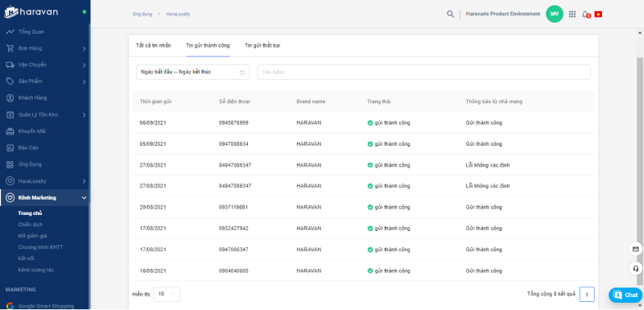This screenshot has height=310, width=644.
Task: Switch to Tất cả tin nhắn tab
Action: (x=153, y=46)
